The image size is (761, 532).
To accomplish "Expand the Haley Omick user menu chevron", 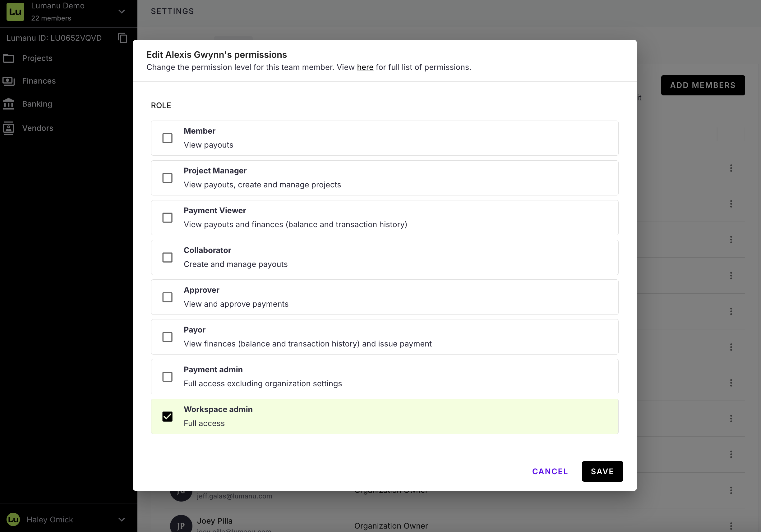I will (x=122, y=519).
